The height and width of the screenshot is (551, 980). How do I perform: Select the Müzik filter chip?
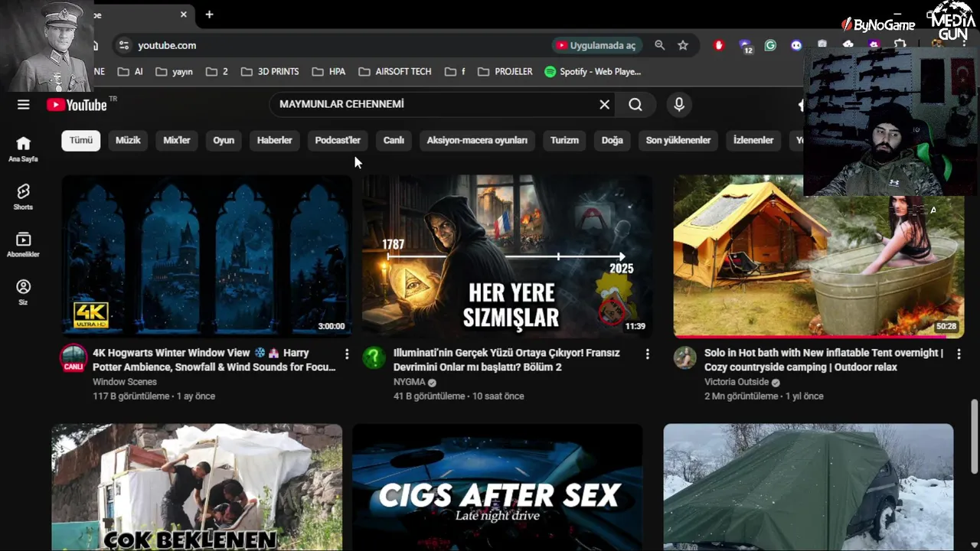[x=128, y=140]
